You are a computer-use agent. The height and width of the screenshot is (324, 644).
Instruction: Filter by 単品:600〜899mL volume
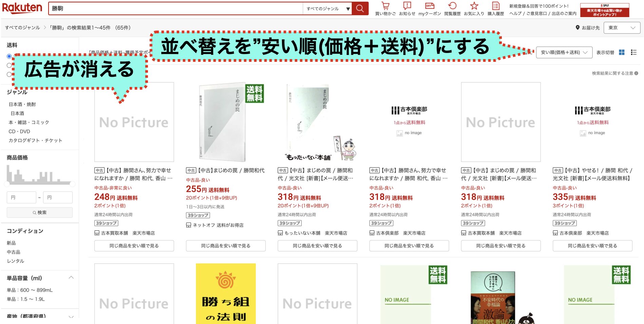click(x=30, y=290)
